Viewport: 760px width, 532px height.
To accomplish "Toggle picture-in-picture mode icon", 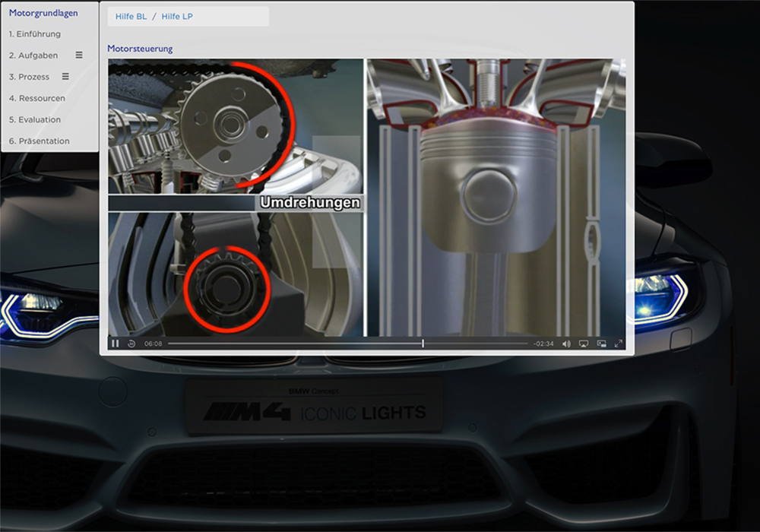I will point(601,344).
